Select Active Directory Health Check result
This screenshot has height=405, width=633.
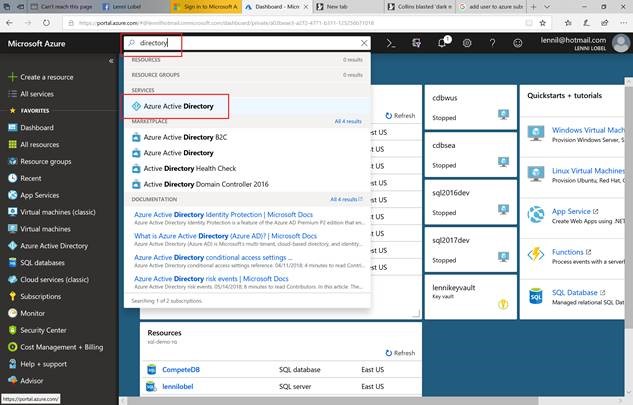pyautogui.click(x=184, y=168)
